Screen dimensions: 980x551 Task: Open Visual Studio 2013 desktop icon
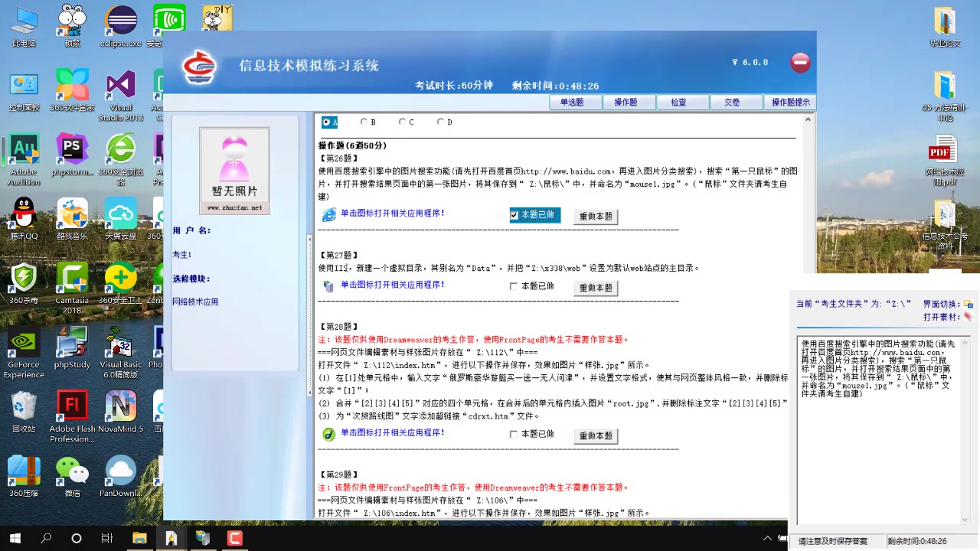tap(121, 96)
